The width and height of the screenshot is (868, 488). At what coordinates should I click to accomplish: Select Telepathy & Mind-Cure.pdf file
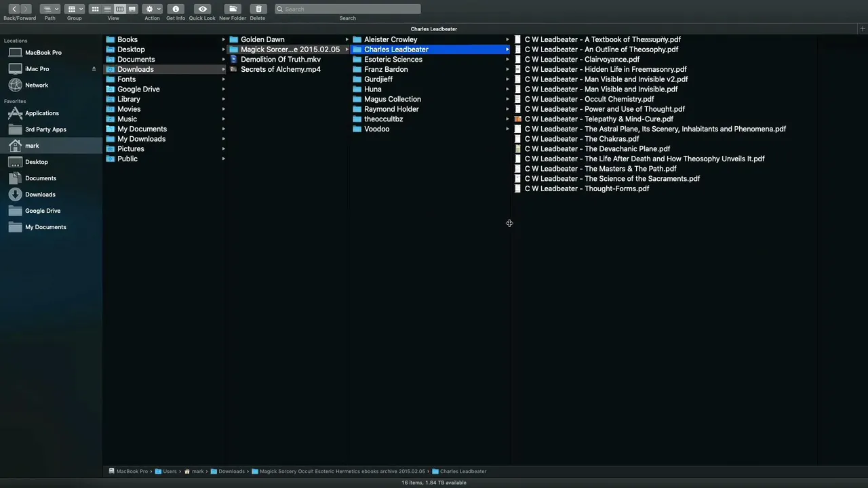pos(599,119)
